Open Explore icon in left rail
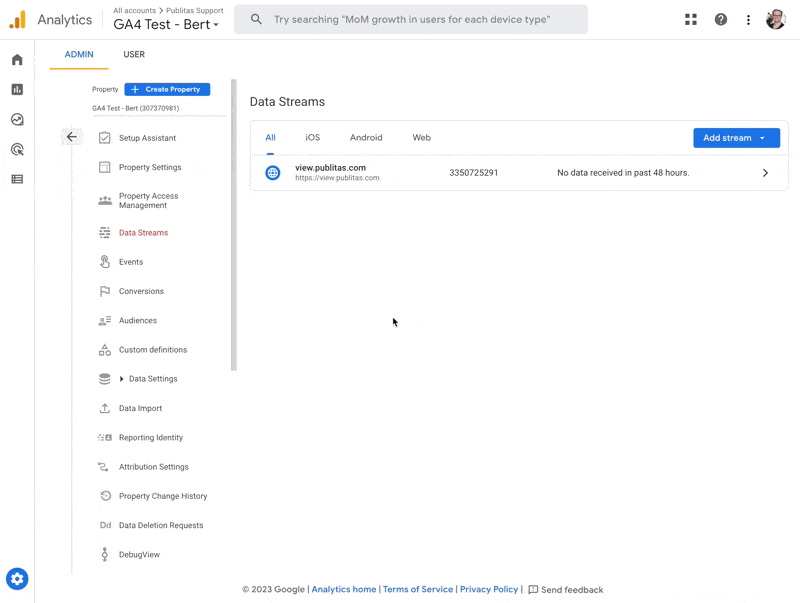The height and width of the screenshot is (603, 800). pyautogui.click(x=17, y=119)
